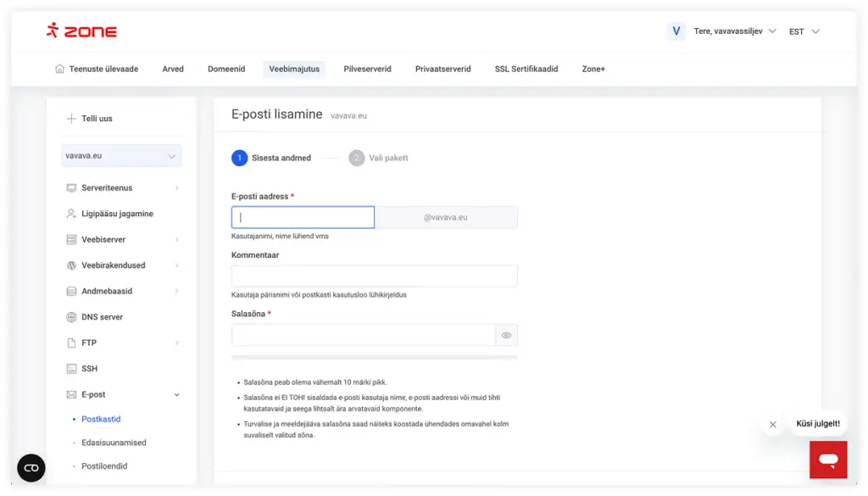Viewport: 868px width, 496px height.
Task: Click Telli uus plus icon
Action: coord(71,119)
